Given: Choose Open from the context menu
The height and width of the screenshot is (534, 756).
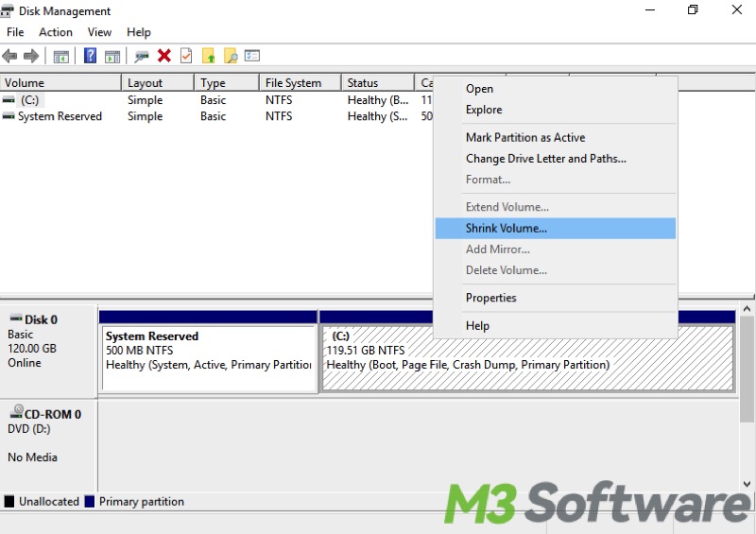Looking at the screenshot, I should 556,89.
